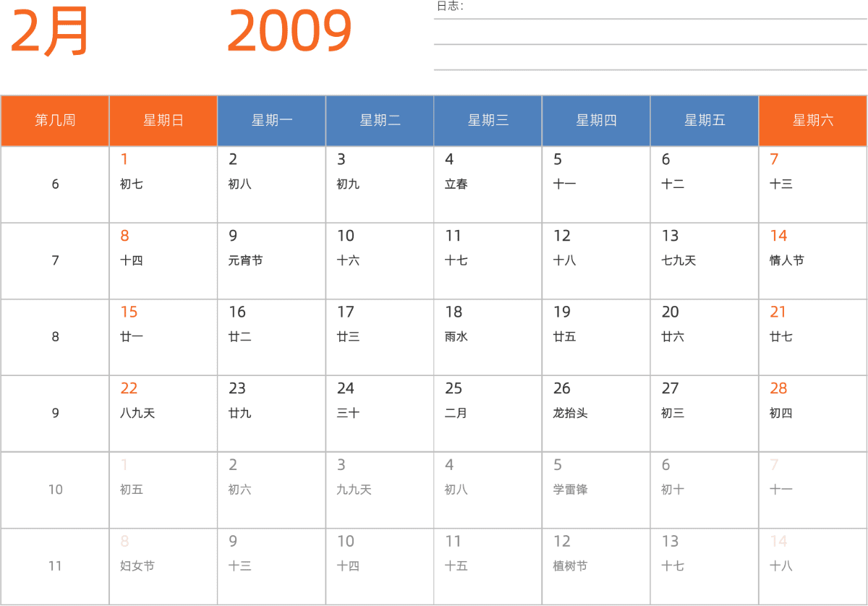The image size is (868, 606).
Task: Click date number 23
Action: coord(237,389)
